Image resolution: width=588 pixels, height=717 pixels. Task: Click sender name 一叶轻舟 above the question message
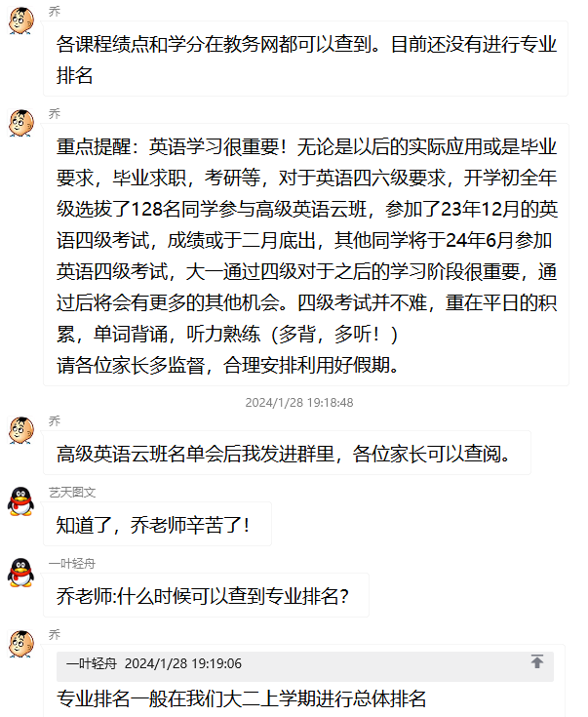point(72,564)
